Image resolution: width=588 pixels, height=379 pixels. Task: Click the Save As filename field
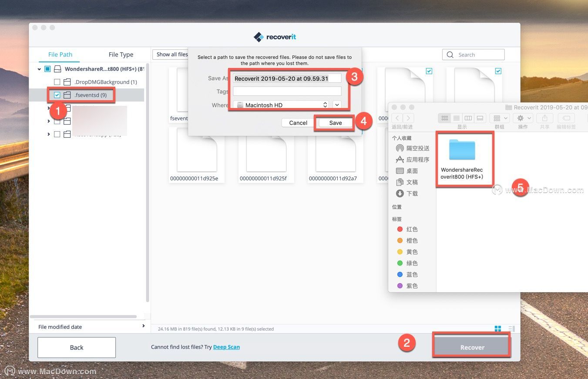coord(287,78)
